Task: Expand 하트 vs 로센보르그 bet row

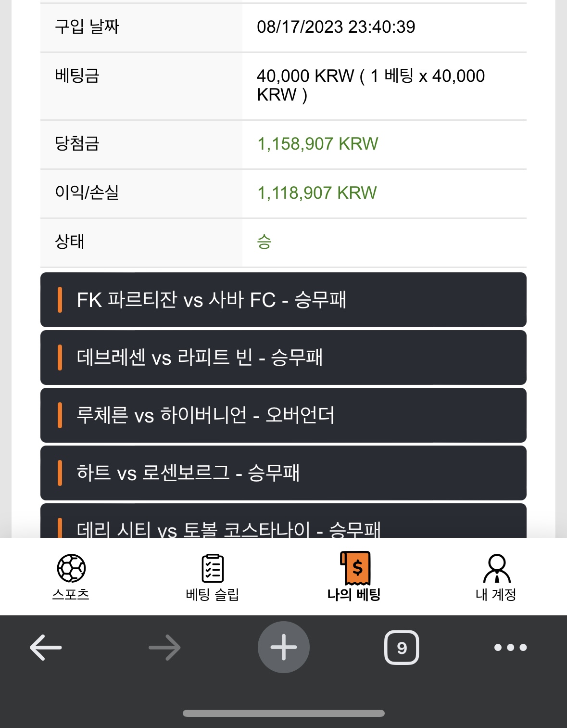Action: (283, 473)
